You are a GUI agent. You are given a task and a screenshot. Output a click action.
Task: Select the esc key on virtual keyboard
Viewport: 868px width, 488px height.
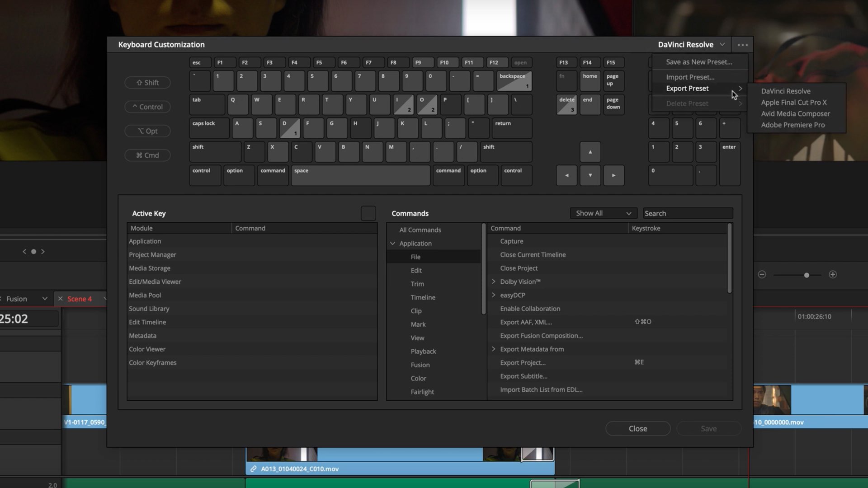[200, 62]
